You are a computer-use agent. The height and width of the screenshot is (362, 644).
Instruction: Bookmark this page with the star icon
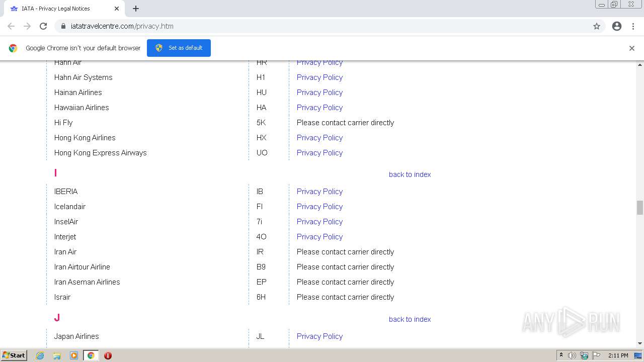click(597, 26)
